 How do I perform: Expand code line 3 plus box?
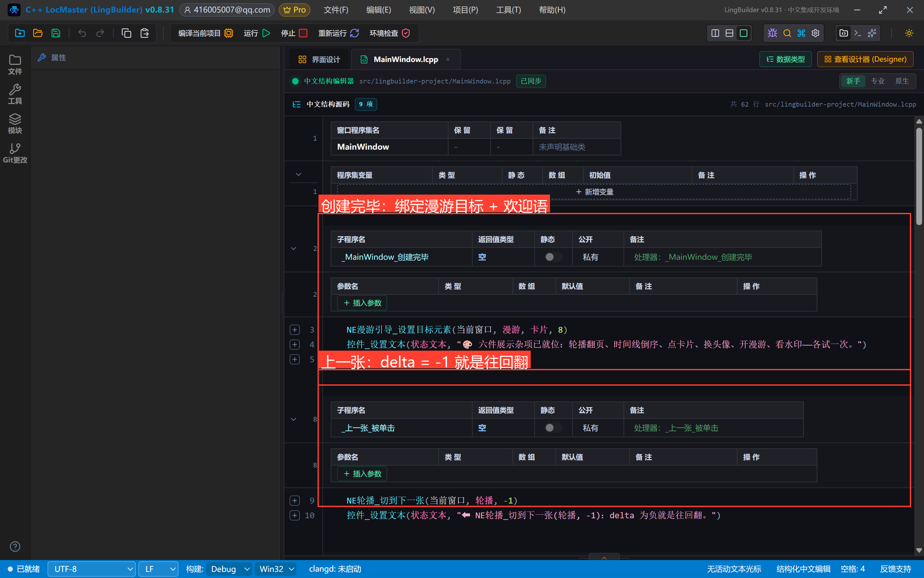click(x=295, y=329)
